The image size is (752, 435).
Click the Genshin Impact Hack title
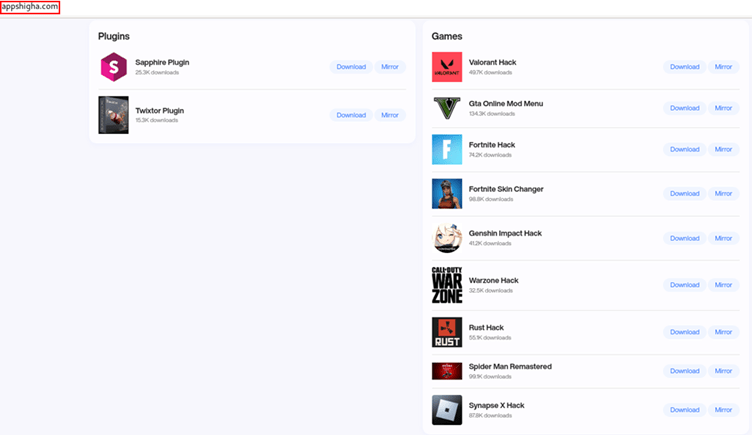[x=505, y=233]
